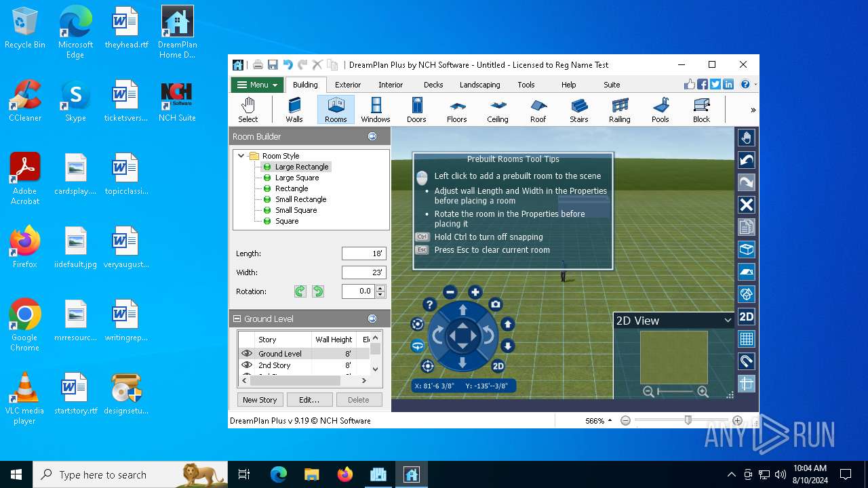This screenshot has height=488, width=868.
Task: Select the Stairs tool
Action: tap(579, 110)
